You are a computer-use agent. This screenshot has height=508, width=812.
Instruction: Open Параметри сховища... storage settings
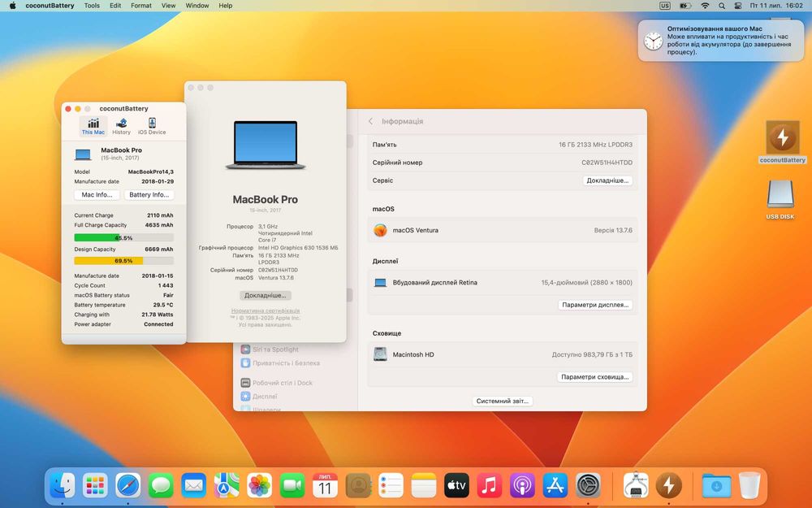[x=595, y=377]
